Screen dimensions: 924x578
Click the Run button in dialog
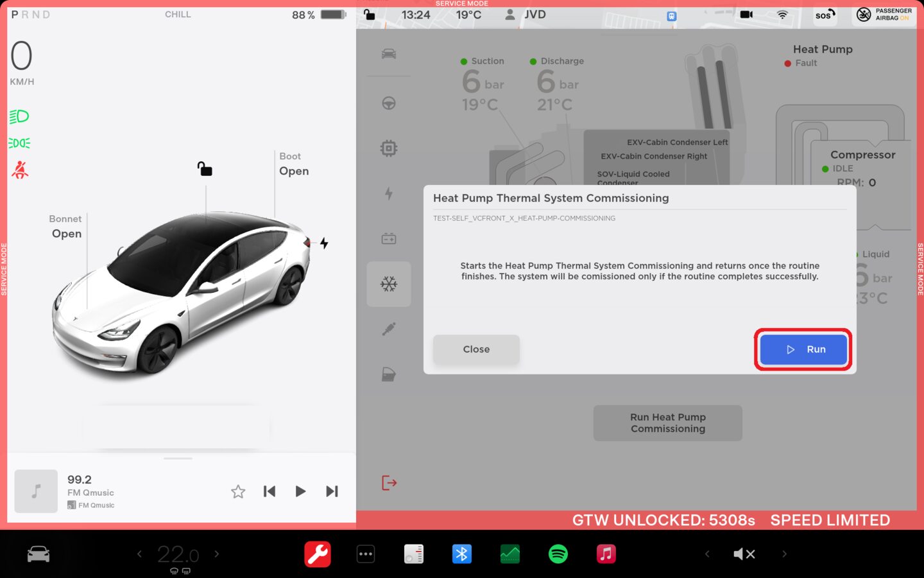pyautogui.click(x=803, y=349)
